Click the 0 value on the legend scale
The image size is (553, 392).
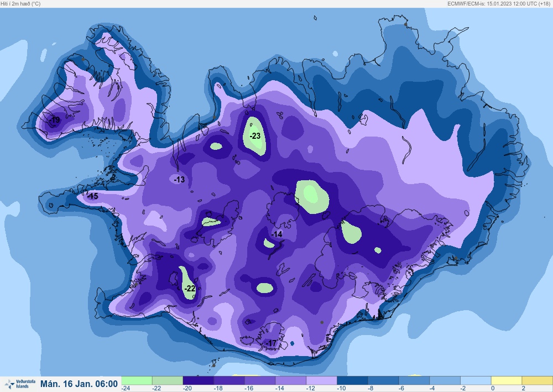(x=493, y=389)
